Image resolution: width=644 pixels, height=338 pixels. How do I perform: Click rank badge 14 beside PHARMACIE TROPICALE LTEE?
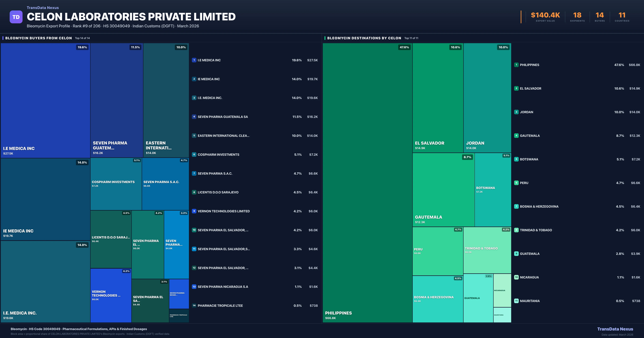pos(194,306)
